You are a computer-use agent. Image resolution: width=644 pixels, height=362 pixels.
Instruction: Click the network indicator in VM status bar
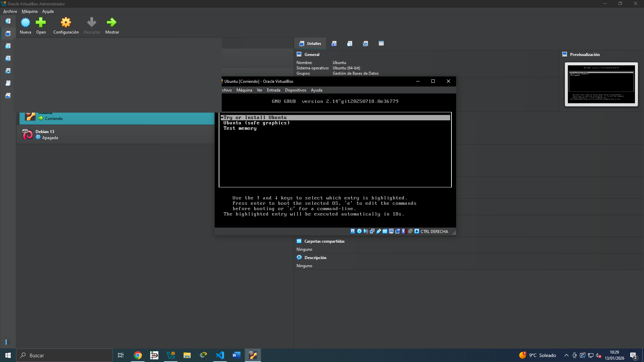tap(372, 231)
